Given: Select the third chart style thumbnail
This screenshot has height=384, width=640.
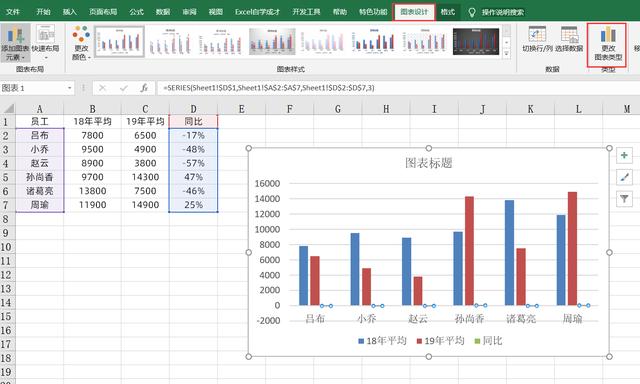Looking at the screenshot, I should pos(221,41).
